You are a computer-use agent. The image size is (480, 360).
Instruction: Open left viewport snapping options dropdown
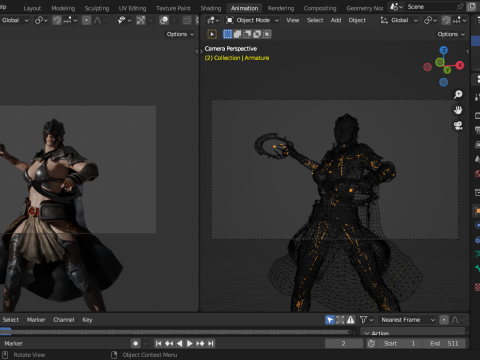pyautogui.click(x=70, y=20)
